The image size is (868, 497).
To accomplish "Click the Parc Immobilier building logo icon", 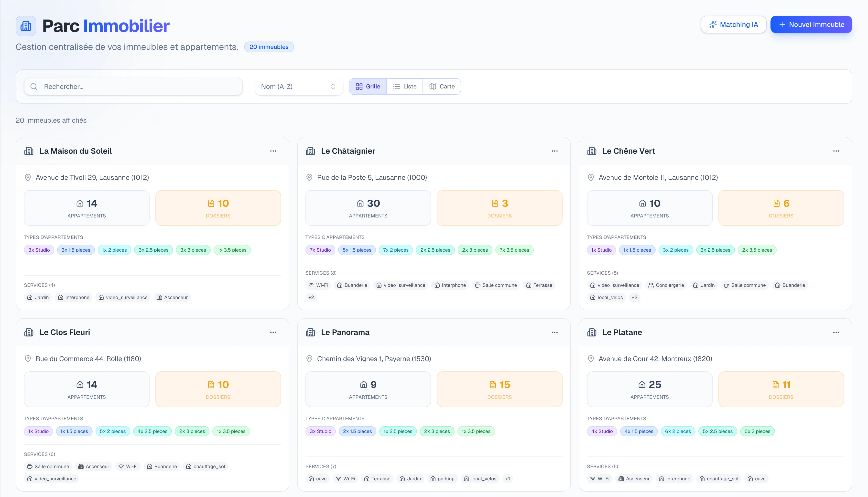I will [x=26, y=26].
